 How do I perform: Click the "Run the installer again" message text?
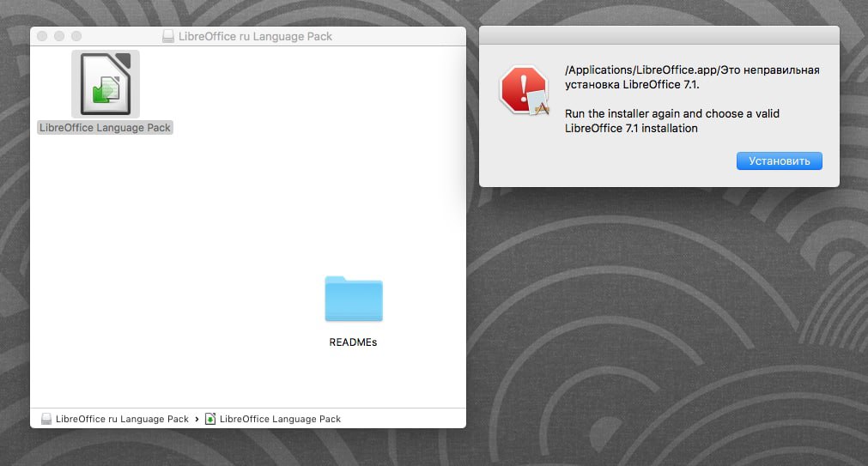tap(672, 121)
